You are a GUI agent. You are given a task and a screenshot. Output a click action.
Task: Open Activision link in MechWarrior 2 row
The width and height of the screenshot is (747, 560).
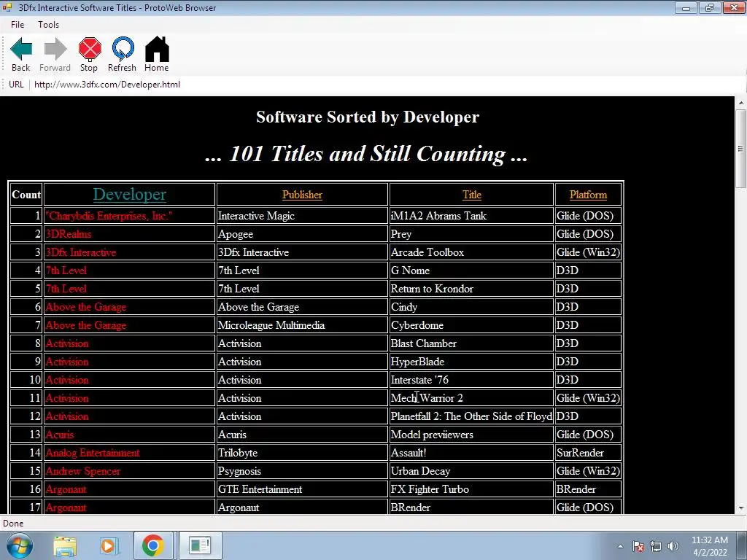click(x=67, y=398)
